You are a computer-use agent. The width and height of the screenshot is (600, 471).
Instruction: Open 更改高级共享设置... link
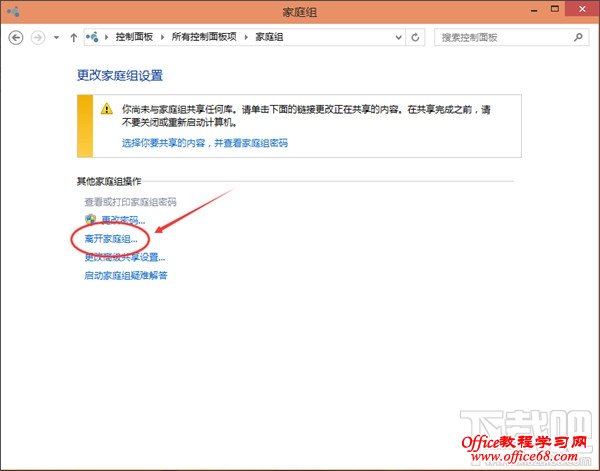125,257
